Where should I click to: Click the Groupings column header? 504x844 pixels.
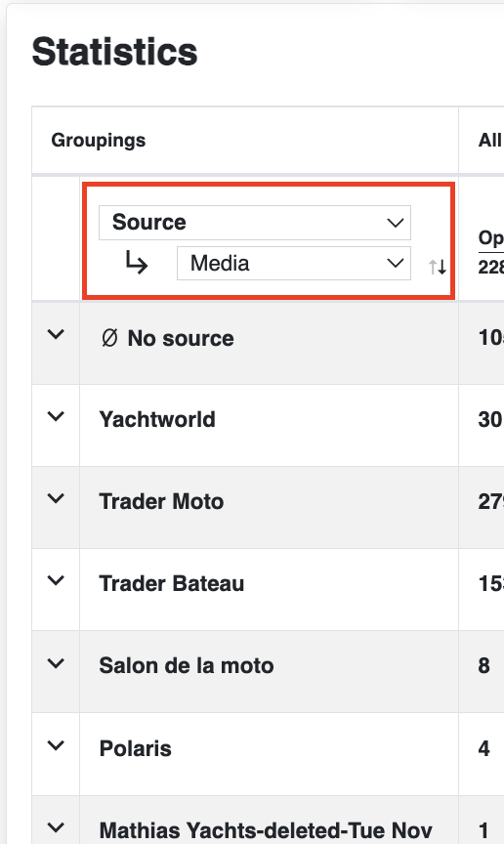[99, 141]
